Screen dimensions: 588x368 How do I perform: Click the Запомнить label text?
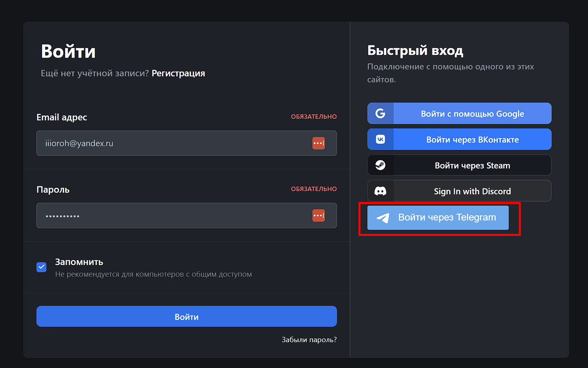(x=79, y=262)
